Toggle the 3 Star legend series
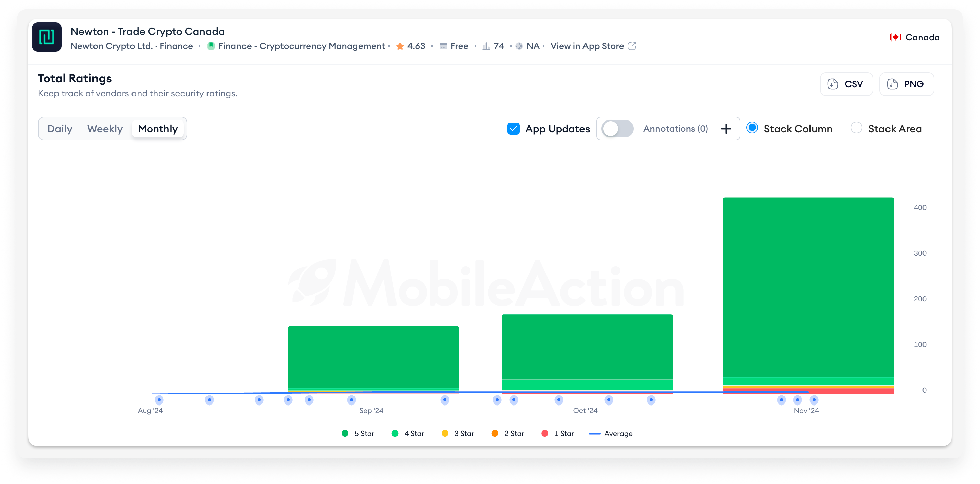This screenshot has height=484, width=980. point(458,433)
